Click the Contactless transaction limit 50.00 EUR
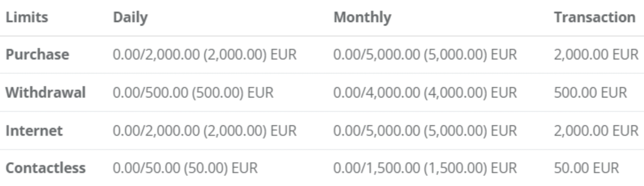Image resolution: width=644 pixels, height=186 pixels. (586, 168)
